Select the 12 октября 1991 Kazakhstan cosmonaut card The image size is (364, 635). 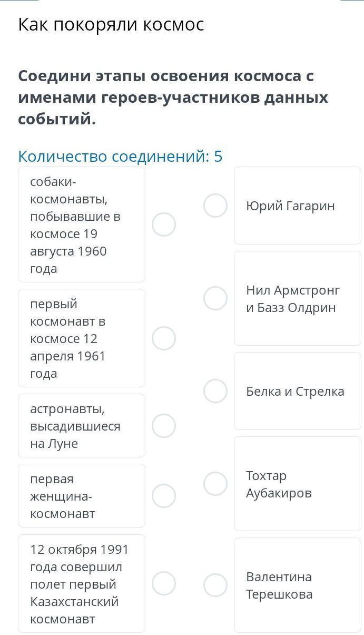click(x=82, y=584)
